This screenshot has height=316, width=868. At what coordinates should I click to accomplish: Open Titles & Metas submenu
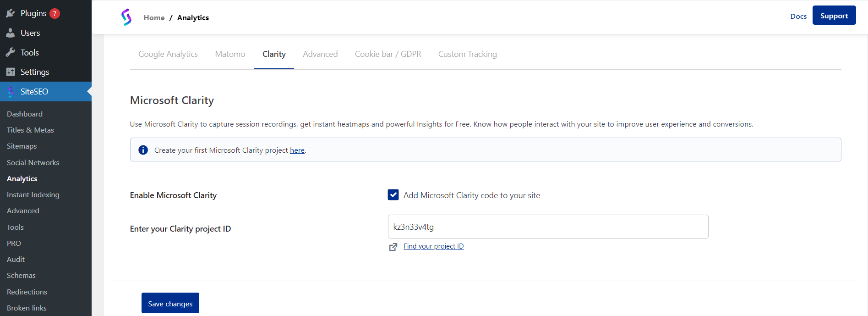click(x=30, y=130)
